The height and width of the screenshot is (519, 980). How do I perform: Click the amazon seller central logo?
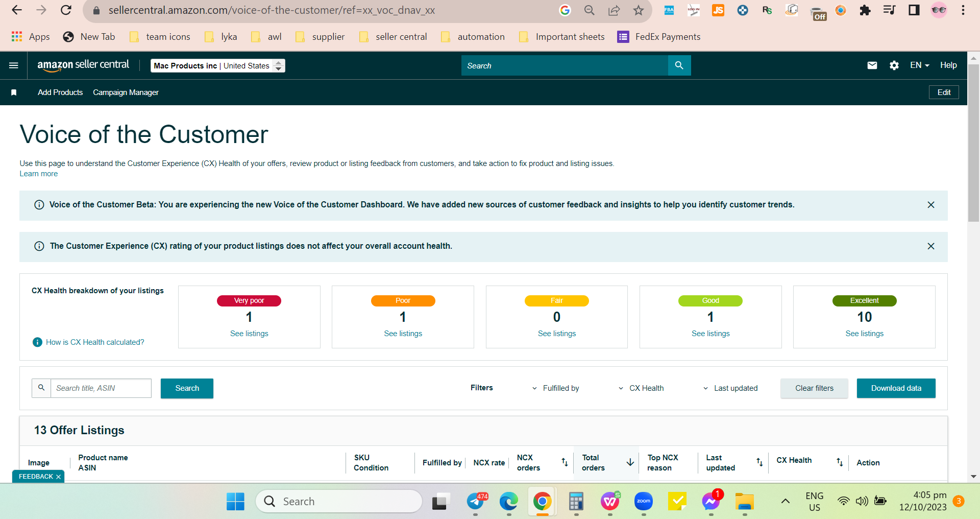pyautogui.click(x=83, y=65)
